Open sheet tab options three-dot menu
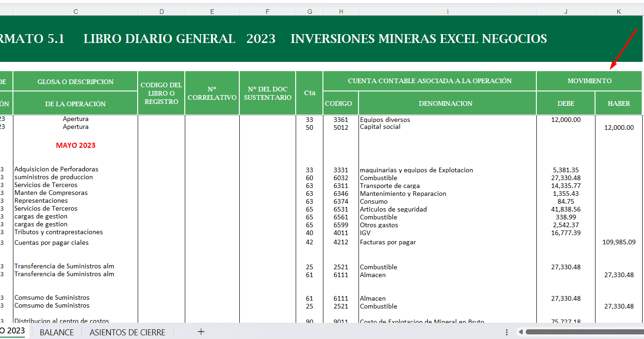The width and height of the screenshot is (644, 339). pos(507,332)
